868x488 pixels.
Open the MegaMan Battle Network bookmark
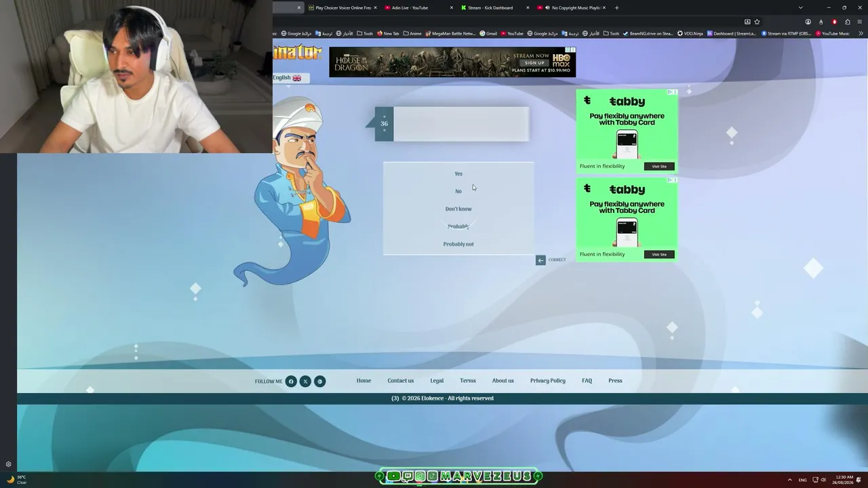point(451,33)
